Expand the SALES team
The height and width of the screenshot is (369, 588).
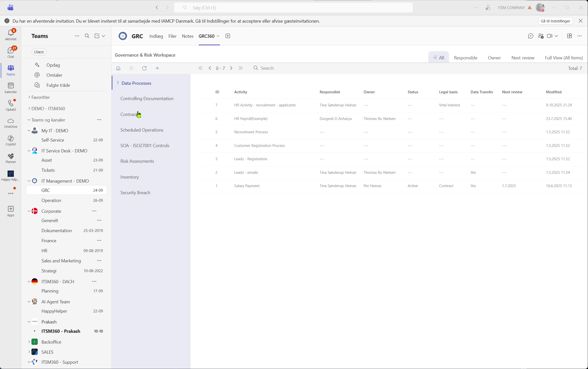29,352
